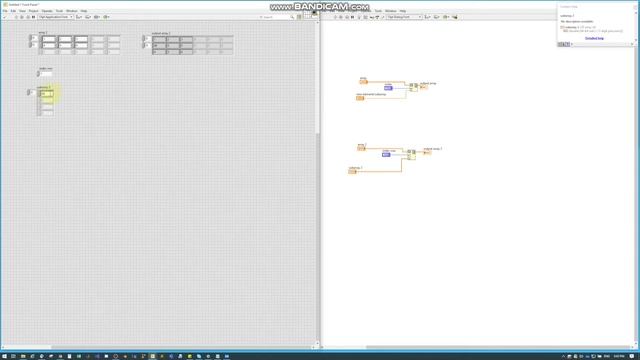This screenshot has width=640, height=360.
Task: Close the Context Help window
Action: point(634,7)
